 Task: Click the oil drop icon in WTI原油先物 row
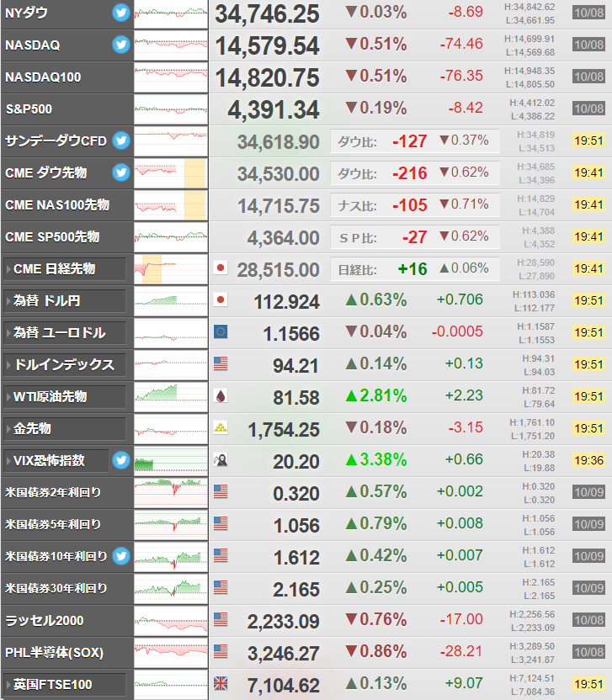click(221, 396)
